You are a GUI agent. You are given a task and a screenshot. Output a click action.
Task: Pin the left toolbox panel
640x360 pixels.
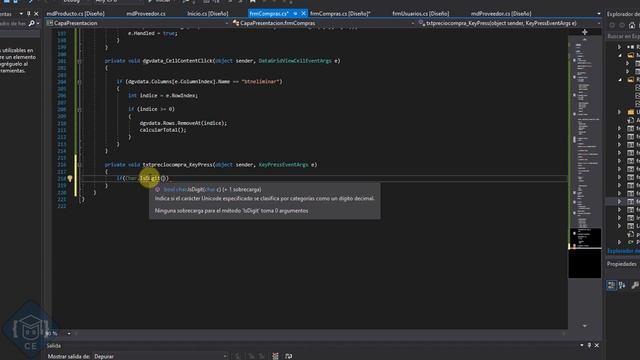(29, 13)
